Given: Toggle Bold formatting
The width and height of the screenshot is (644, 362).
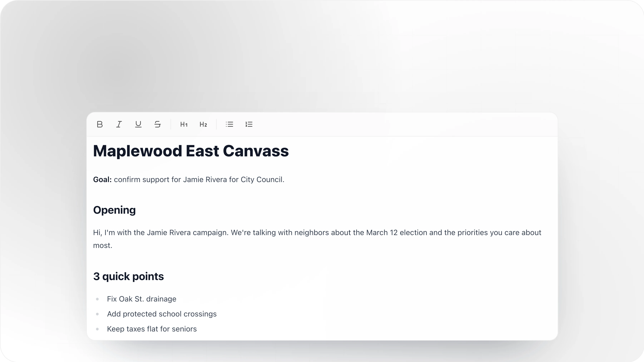Looking at the screenshot, I should coord(100,124).
